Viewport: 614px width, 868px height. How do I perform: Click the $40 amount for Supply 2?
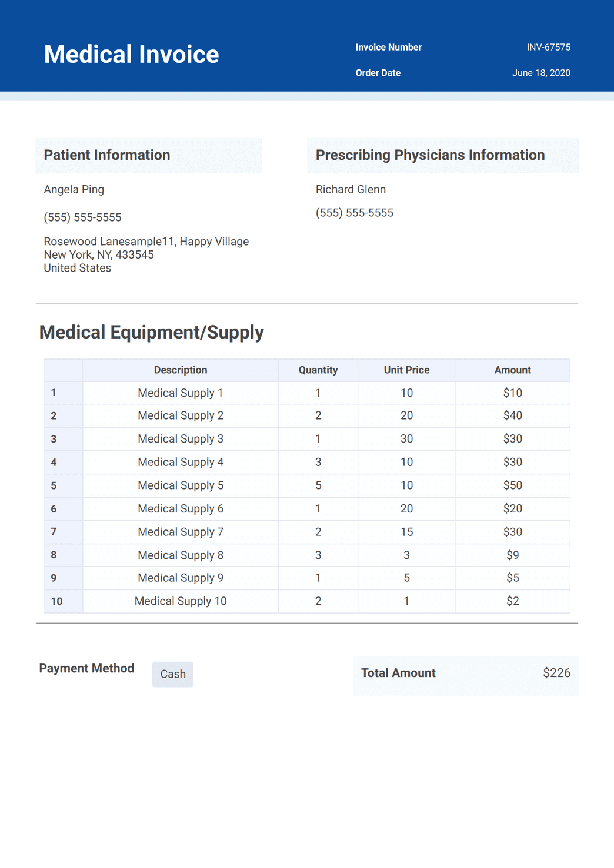(512, 415)
